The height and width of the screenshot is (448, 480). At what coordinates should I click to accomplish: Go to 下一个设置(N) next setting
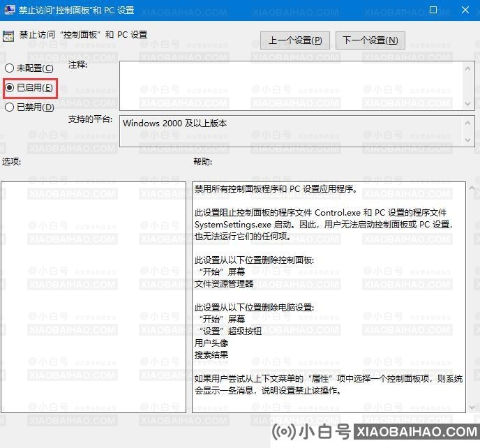point(370,40)
